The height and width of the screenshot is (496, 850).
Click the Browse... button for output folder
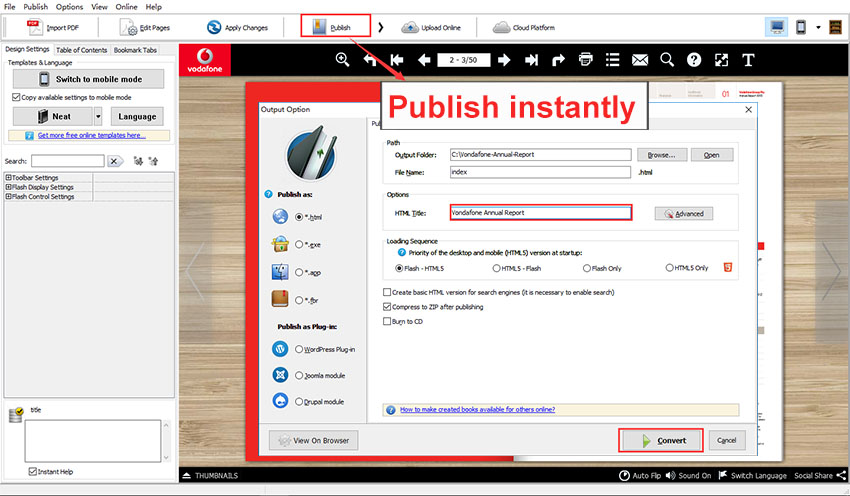click(662, 154)
